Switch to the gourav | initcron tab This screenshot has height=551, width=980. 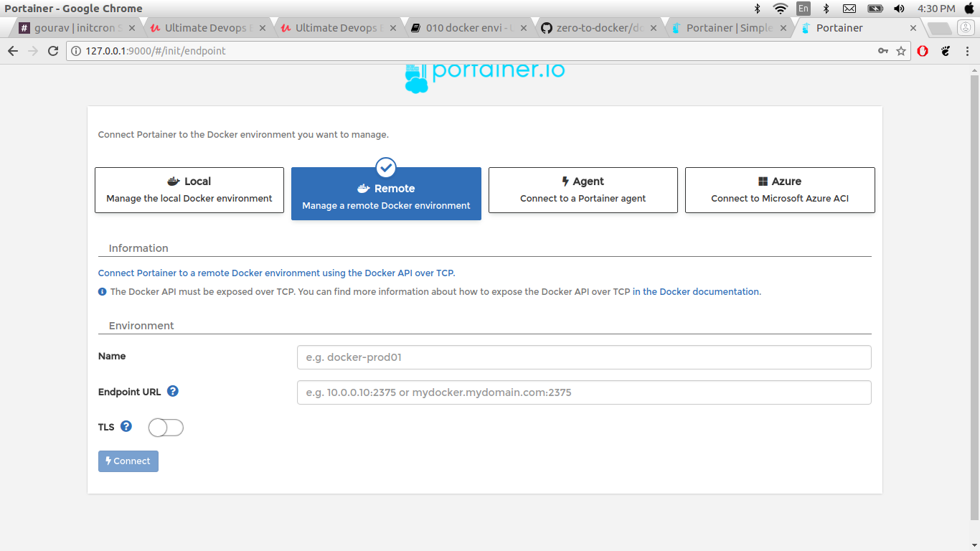tap(77, 28)
